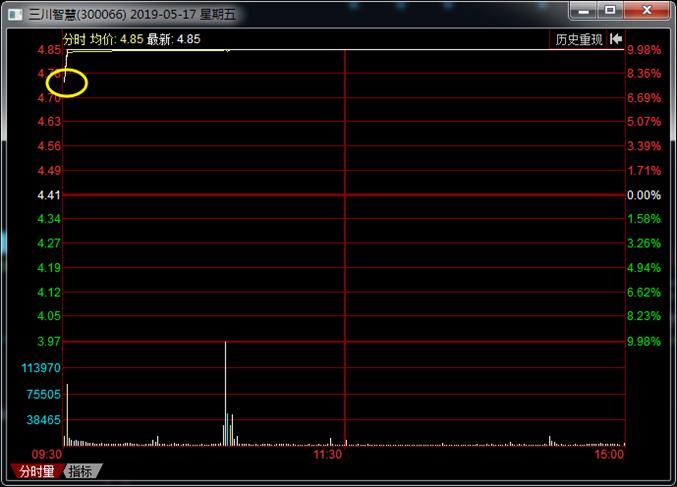Screen dimensions: 677x487
Task: Click the 9.98% upper limit label
Action: tap(643, 50)
